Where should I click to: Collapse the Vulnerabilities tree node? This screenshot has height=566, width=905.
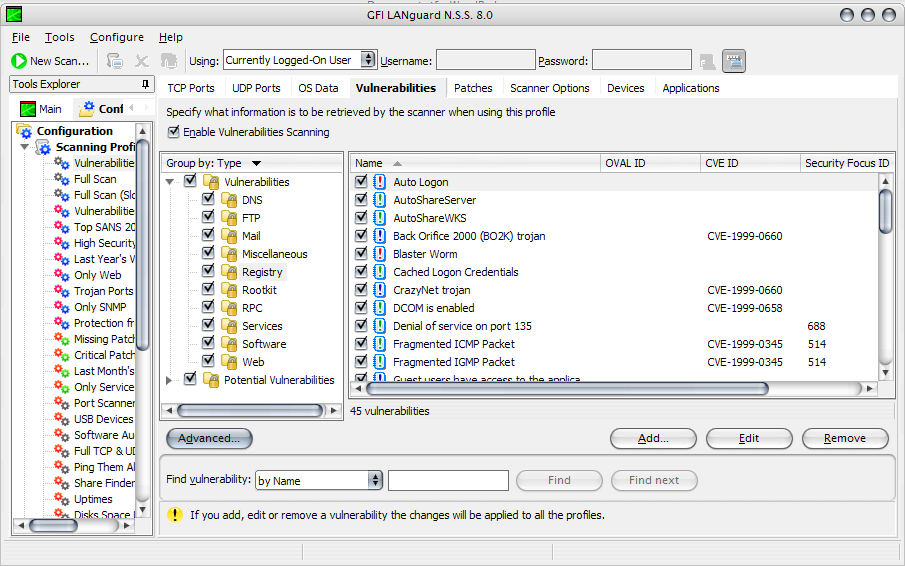click(170, 182)
